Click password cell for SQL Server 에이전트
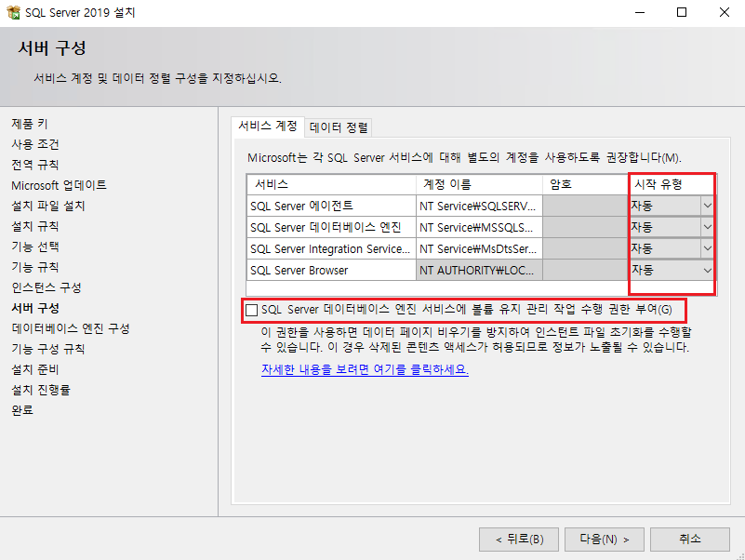The height and width of the screenshot is (560, 745). tap(585, 206)
